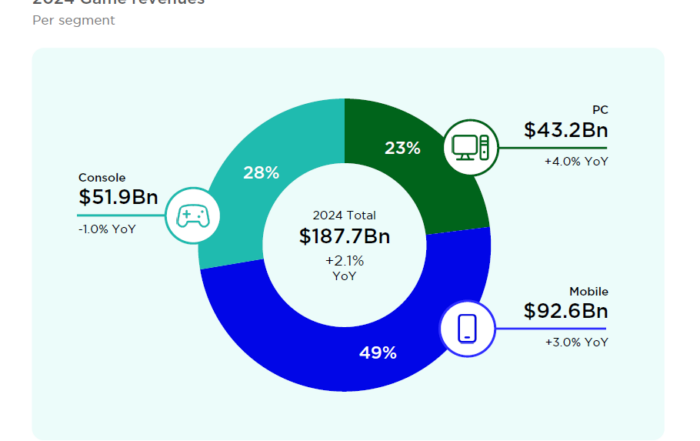Click the $43.2Bn PC revenue figure

(x=565, y=131)
